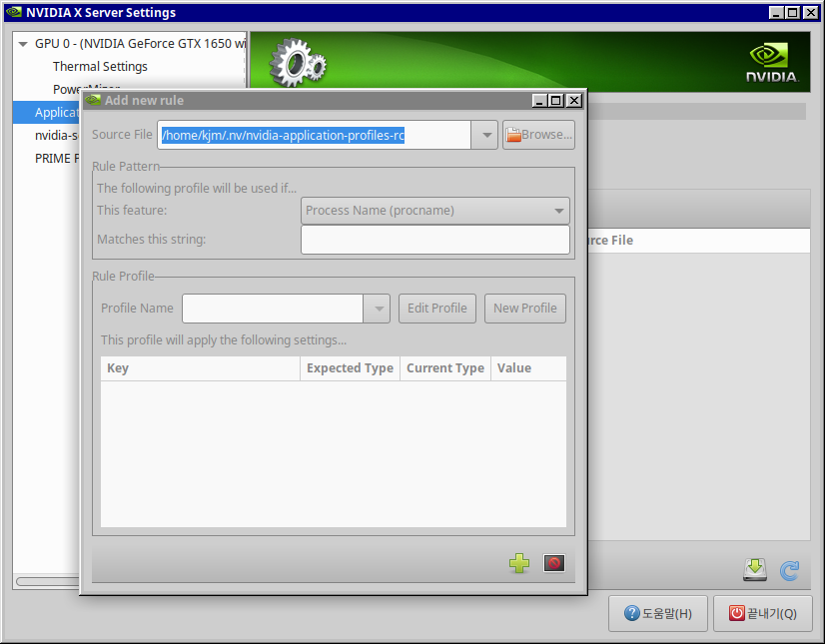This screenshot has height=644, width=825.
Task: Click the save to disk download icon
Action: (x=754, y=570)
